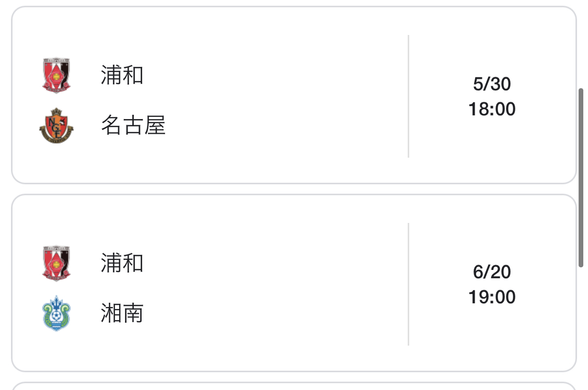Click the Shonan Bellmare club crest
The width and height of the screenshot is (588, 390).
[x=56, y=314]
